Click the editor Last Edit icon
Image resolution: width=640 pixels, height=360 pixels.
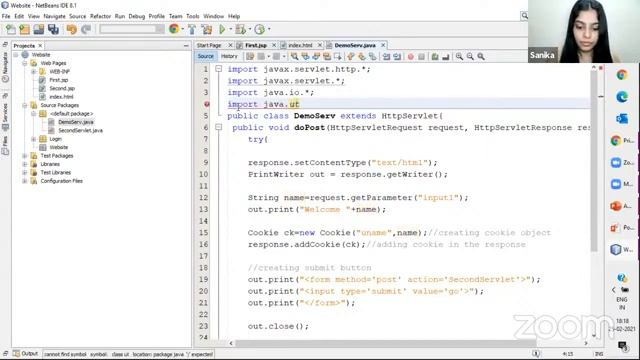coord(250,56)
